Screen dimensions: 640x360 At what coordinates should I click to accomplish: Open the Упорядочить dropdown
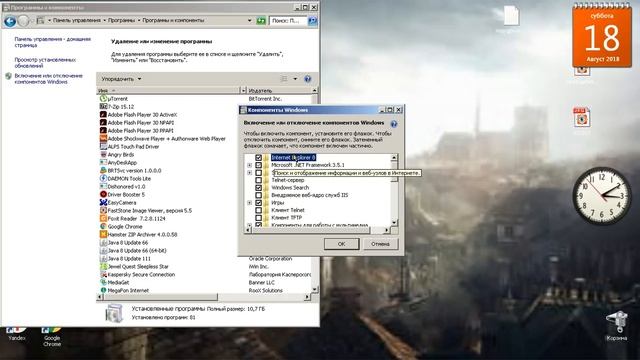click(x=121, y=79)
